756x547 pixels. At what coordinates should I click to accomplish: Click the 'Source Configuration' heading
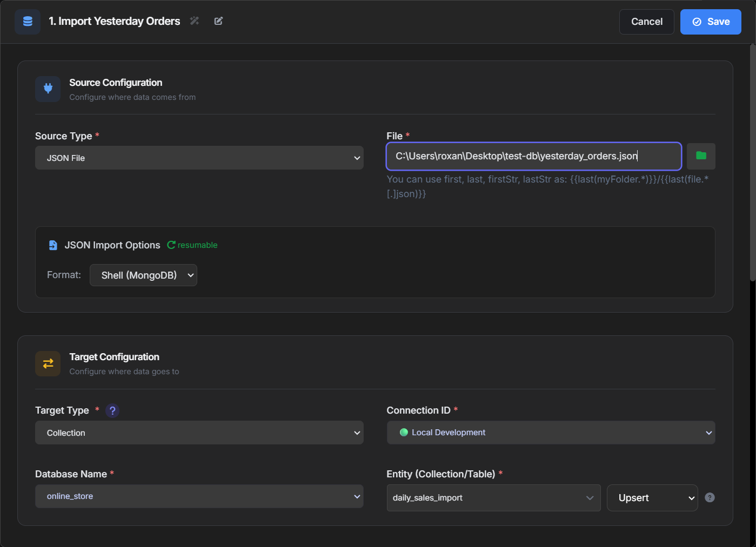point(116,83)
